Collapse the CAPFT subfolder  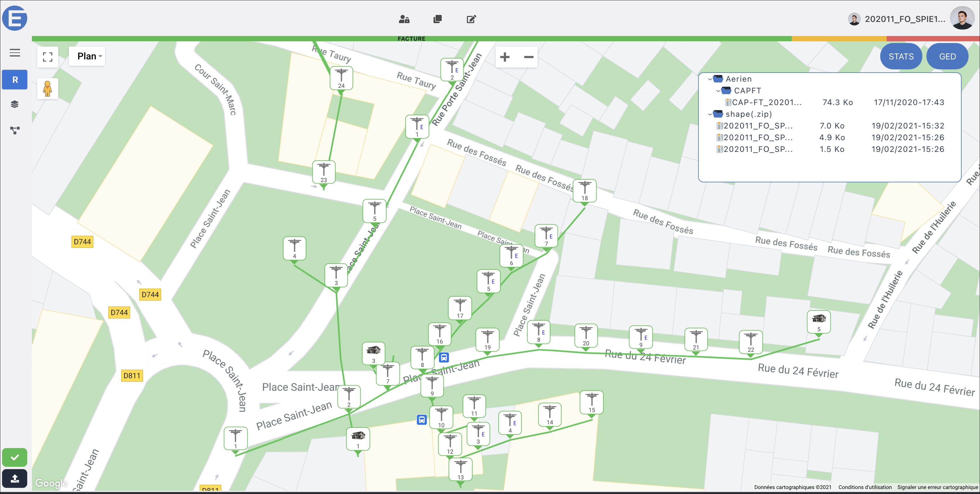718,91
